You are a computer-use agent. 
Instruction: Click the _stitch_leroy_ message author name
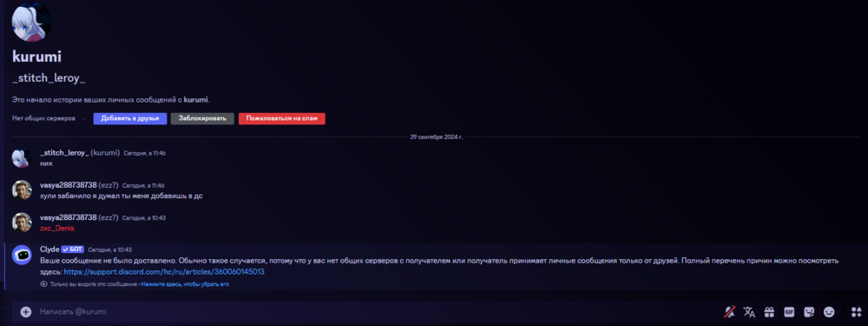[x=64, y=152]
